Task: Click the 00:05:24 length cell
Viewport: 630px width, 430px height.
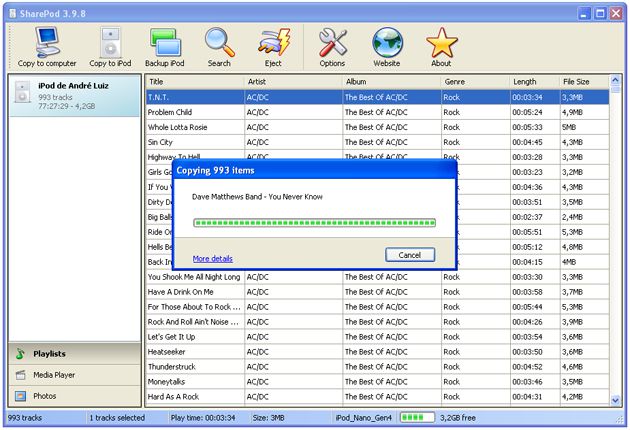Action: pyautogui.click(x=535, y=112)
